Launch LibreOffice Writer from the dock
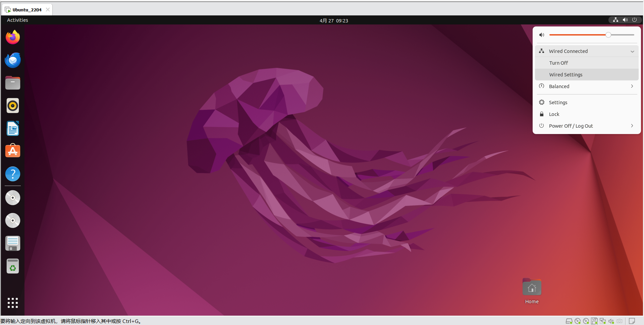 (x=13, y=129)
